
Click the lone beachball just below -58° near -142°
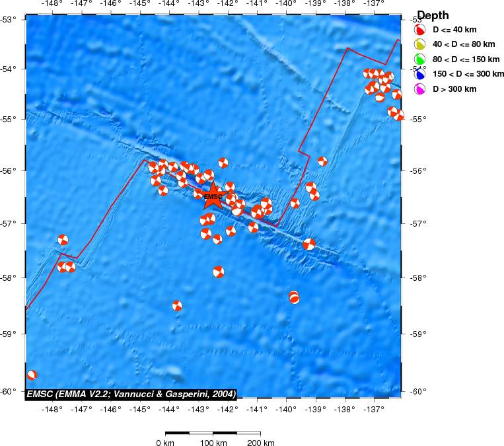[219, 272]
